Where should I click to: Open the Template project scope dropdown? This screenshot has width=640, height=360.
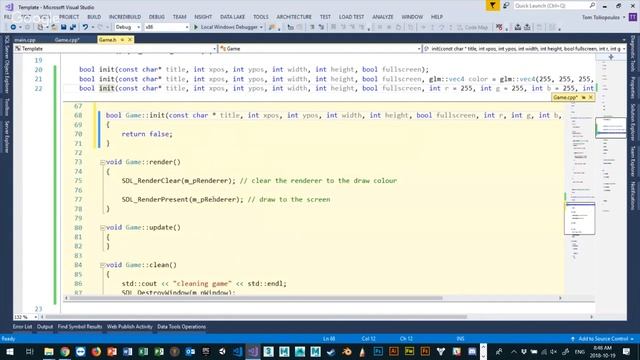tap(115, 49)
